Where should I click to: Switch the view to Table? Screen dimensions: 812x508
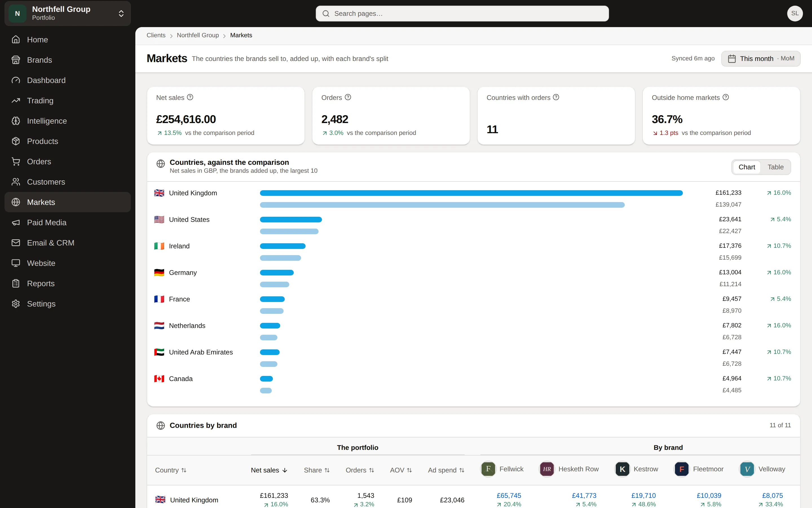(x=775, y=167)
